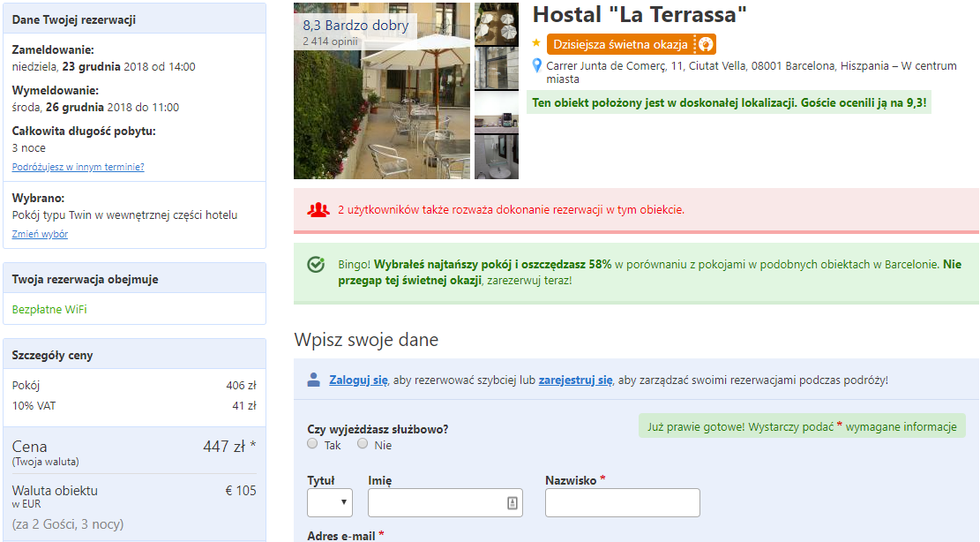Screen dimensions: 980x542
Task: Click the Hostal "La Terrassa" title
Action: point(640,14)
